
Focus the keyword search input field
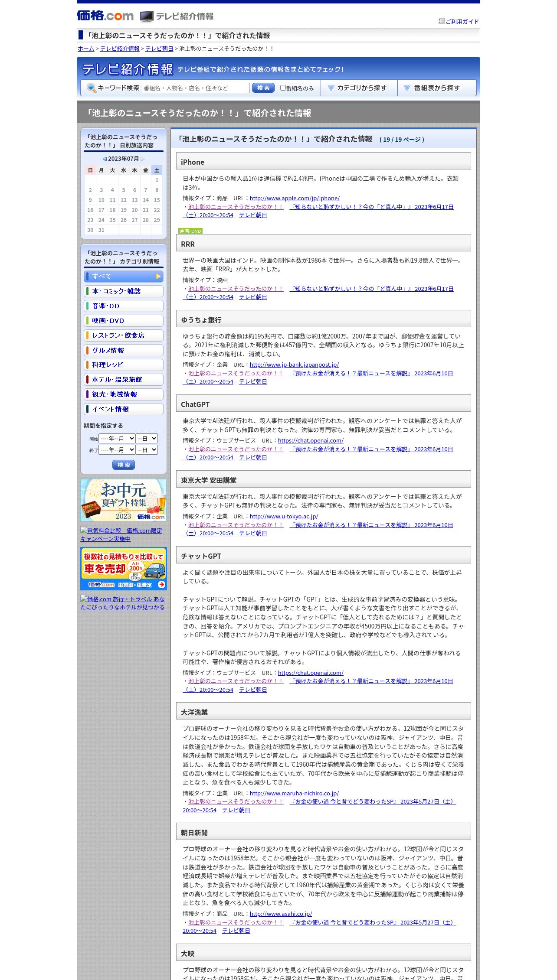[196, 88]
